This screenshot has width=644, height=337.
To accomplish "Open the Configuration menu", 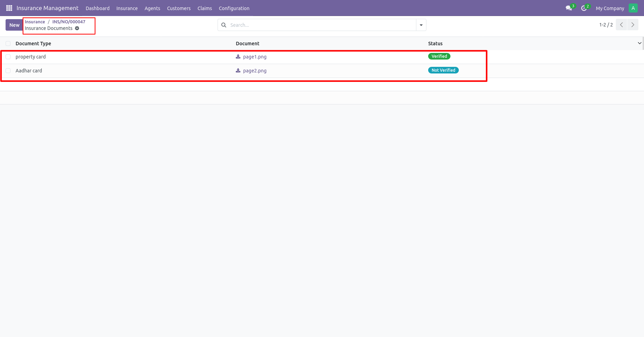I will pyautogui.click(x=234, y=8).
